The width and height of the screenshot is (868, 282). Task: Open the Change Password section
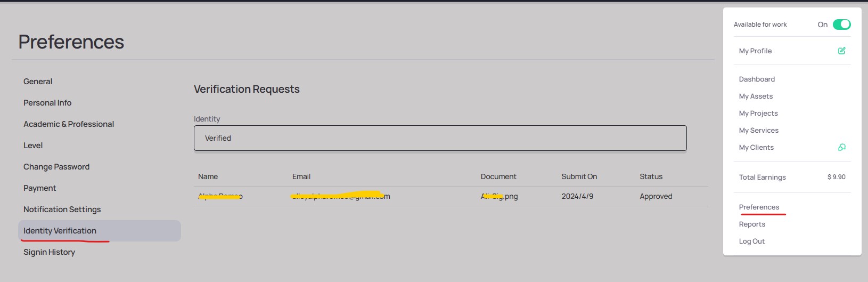click(56, 167)
